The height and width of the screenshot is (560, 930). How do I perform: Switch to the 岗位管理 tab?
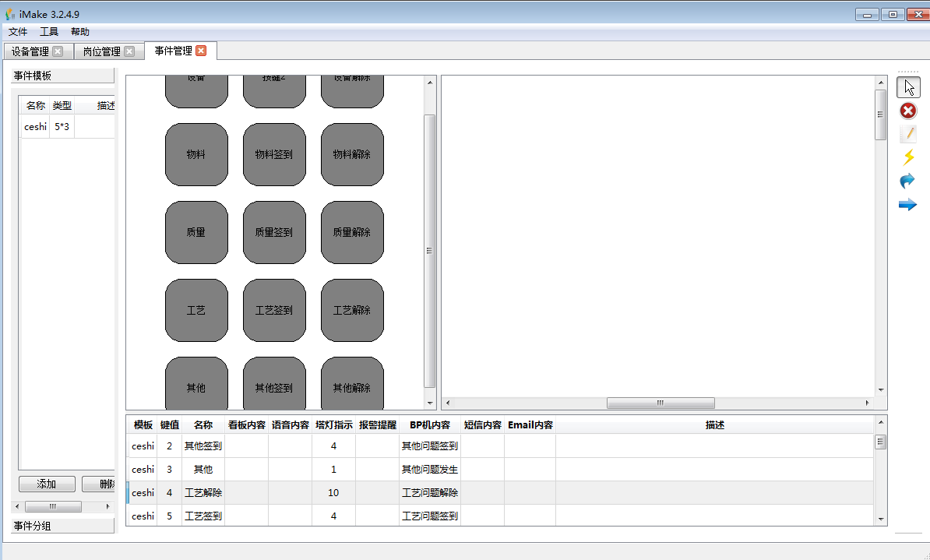102,51
